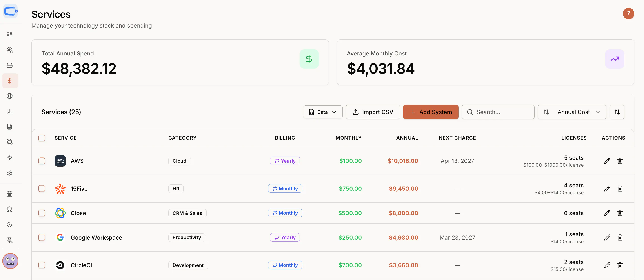Screen dimensions: 644x280
Task: Open the hard drive icon in sidebar
Action: coord(9,65)
